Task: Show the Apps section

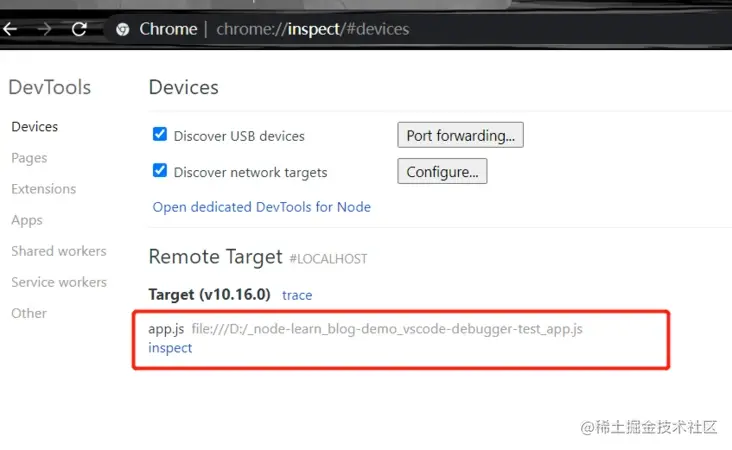Action: click(x=27, y=220)
